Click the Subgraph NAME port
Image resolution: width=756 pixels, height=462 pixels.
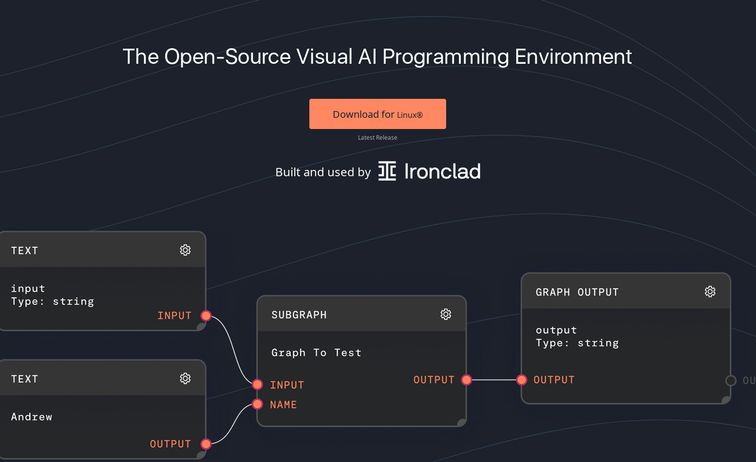pos(258,405)
